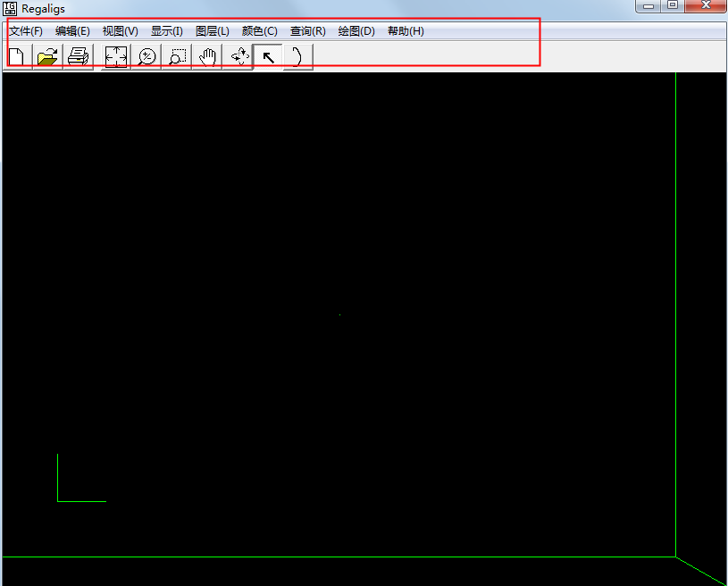Create a new file with blank page icon
This screenshot has height=586, width=728.
pyautogui.click(x=17, y=57)
